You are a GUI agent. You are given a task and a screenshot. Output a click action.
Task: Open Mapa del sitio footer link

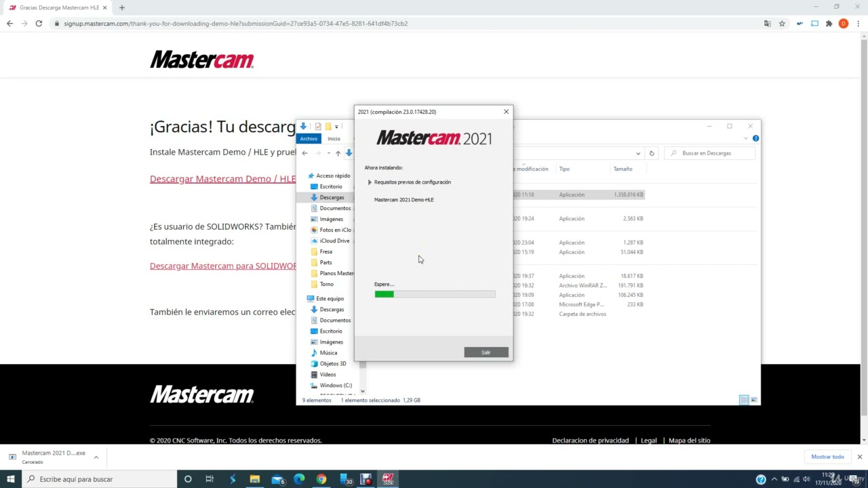pos(689,441)
